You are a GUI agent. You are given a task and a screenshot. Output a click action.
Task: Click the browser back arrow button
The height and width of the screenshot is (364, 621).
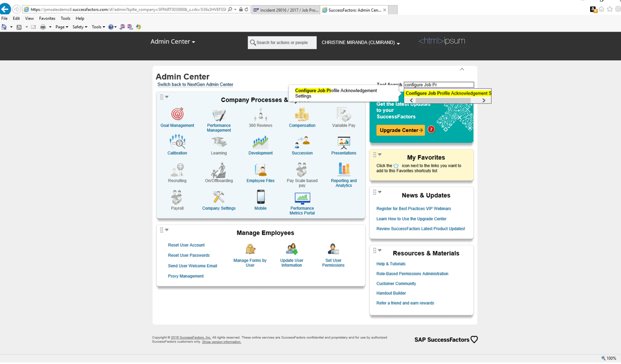[x=5, y=9]
